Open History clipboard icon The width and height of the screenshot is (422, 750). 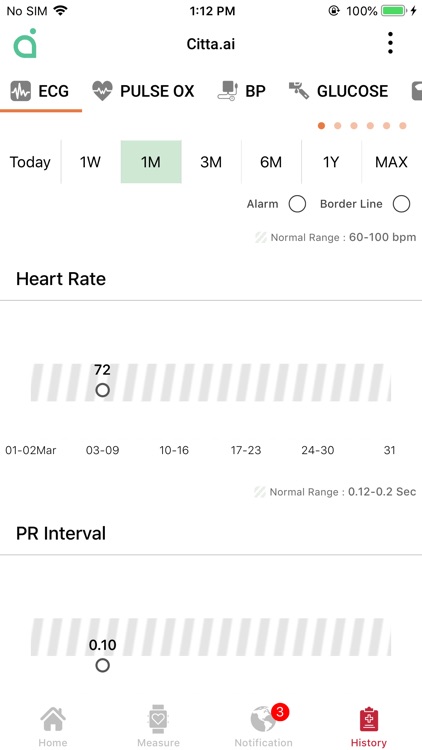click(369, 721)
